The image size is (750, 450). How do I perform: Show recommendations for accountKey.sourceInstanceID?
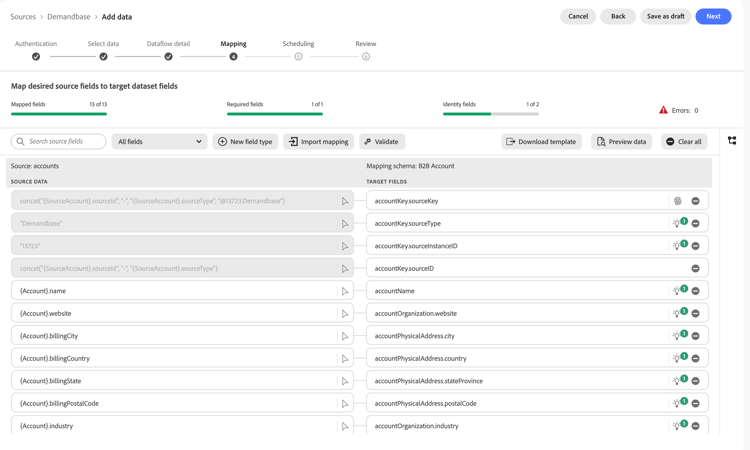click(679, 245)
